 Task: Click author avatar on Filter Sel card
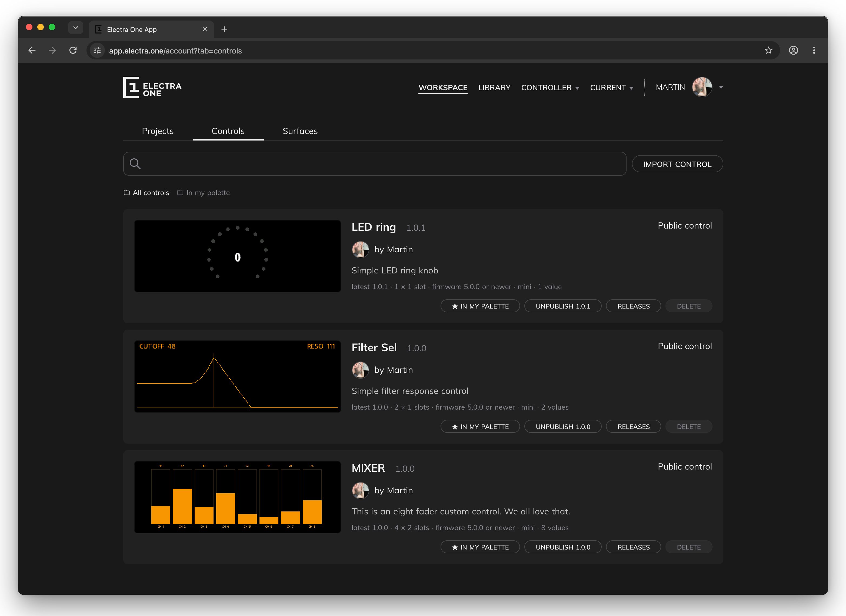coord(360,370)
